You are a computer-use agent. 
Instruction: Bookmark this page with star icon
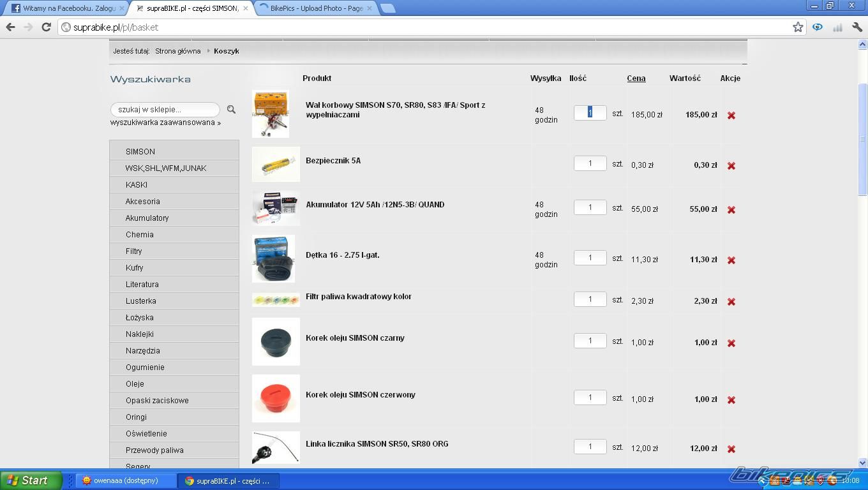point(798,27)
